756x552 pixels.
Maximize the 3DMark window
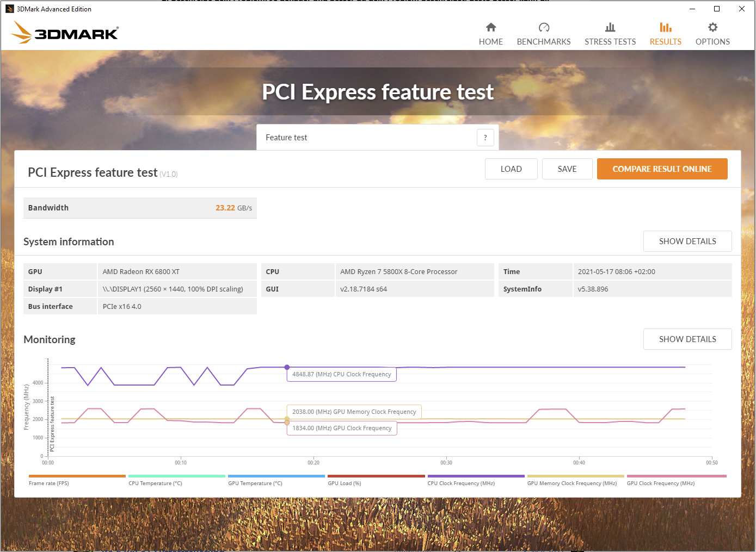(x=717, y=9)
